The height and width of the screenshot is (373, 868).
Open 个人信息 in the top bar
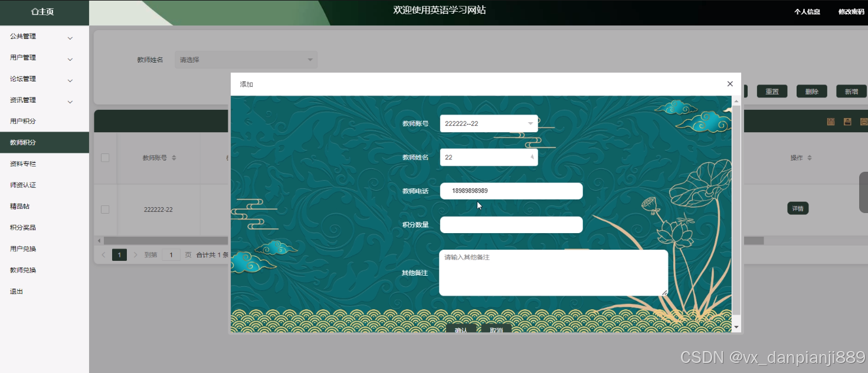point(807,12)
